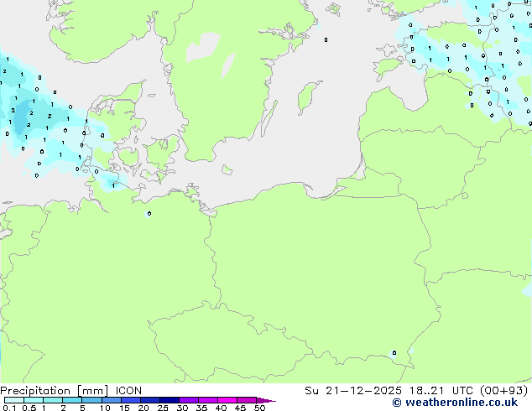Image resolution: width=532 pixels, height=411 pixels.
Task: Select the purple 30 mm legend swatch
Action: click(189, 400)
